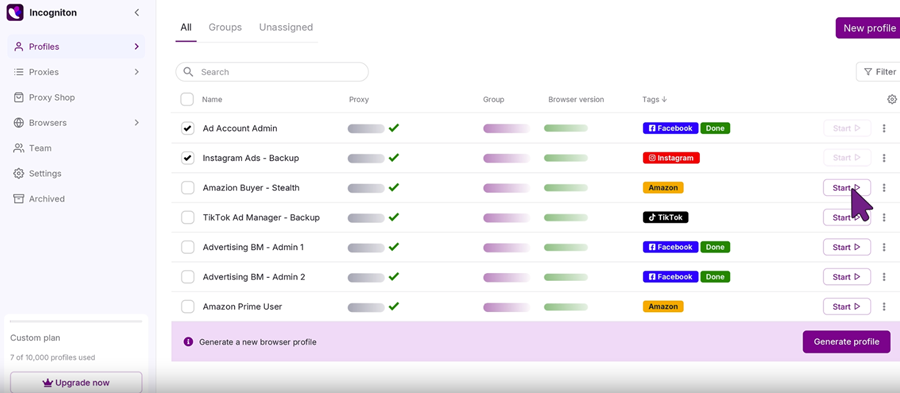Click the profile Search field
Image resolution: width=900 pixels, height=393 pixels.
point(272,72)
